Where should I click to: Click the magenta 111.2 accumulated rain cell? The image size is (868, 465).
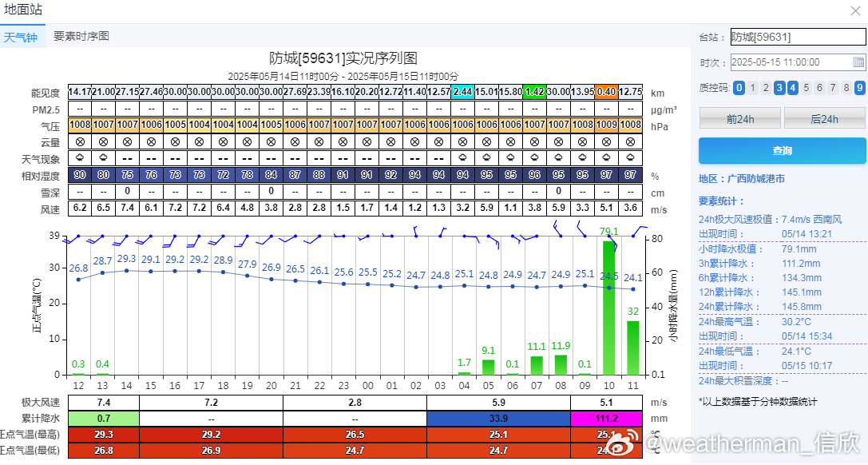tap(607, 419)
